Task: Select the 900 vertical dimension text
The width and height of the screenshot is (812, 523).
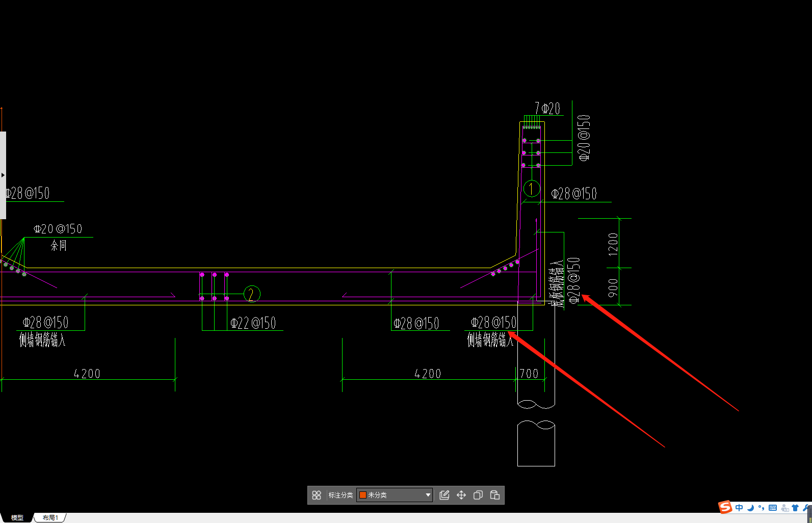Action: click(613, 288)
